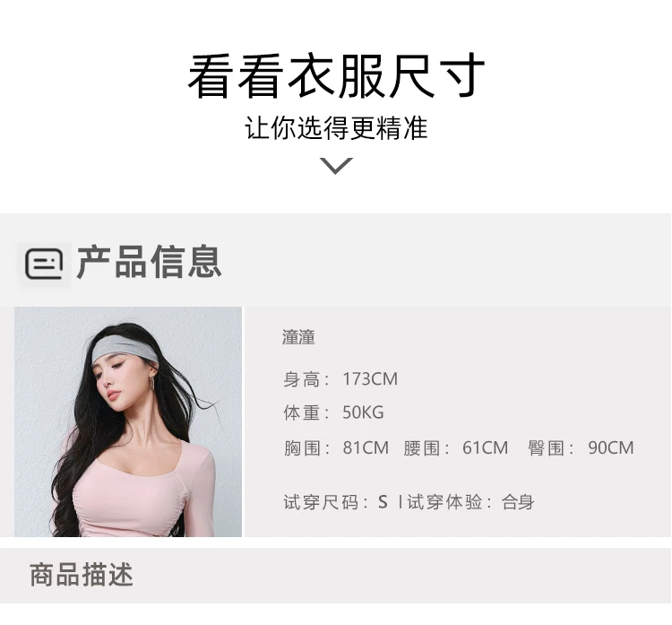Click the 50KG weight value
The width and height of the screenshot is (672, 625).
[363, 412]
